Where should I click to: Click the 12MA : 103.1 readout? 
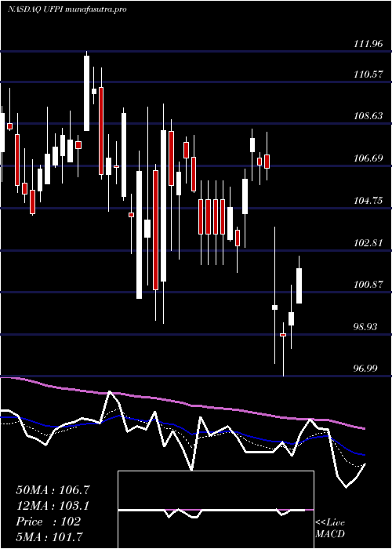[x=53, y=506]
